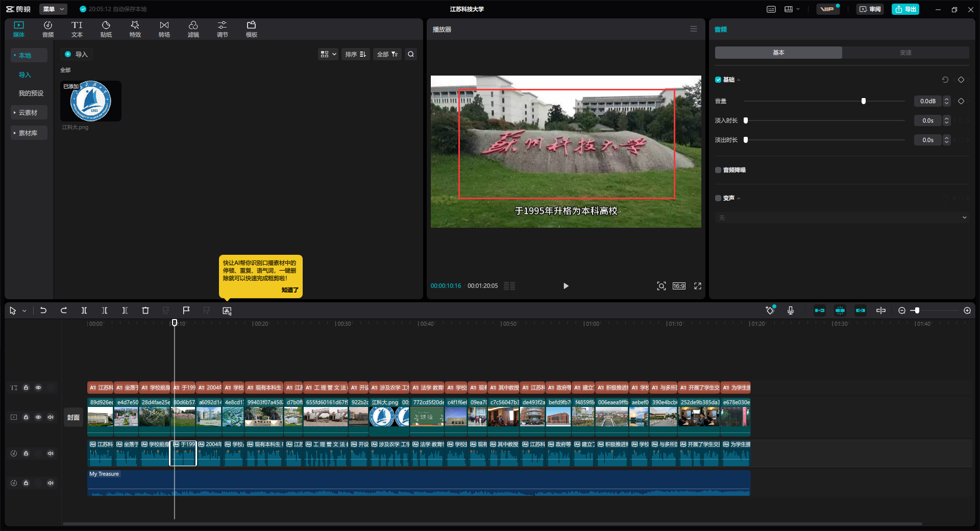Delete the left part before the playhead
The height and width of the screenshot is (531, 980).
[x=105, y=310]
